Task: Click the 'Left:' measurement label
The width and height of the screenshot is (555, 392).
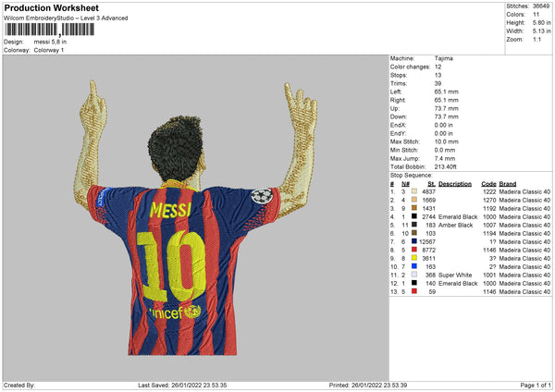Action: (x=395, y=92)
